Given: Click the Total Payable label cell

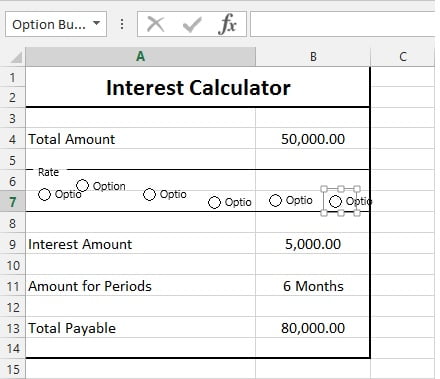Looking at the screenshot, I should 141,328.
